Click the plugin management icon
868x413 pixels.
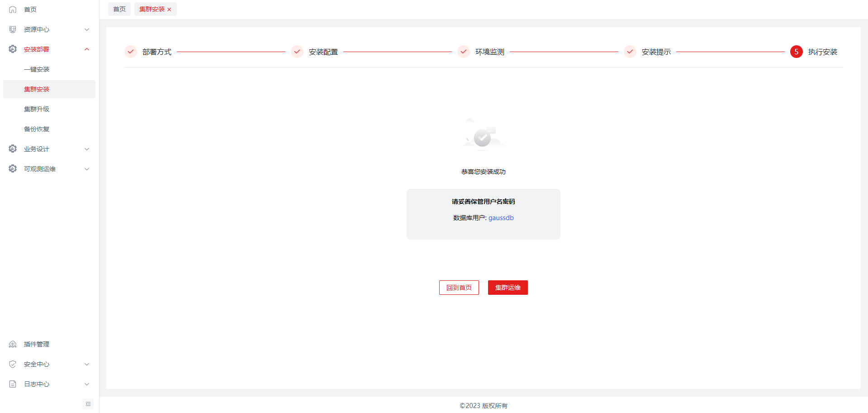coord(13,344)
